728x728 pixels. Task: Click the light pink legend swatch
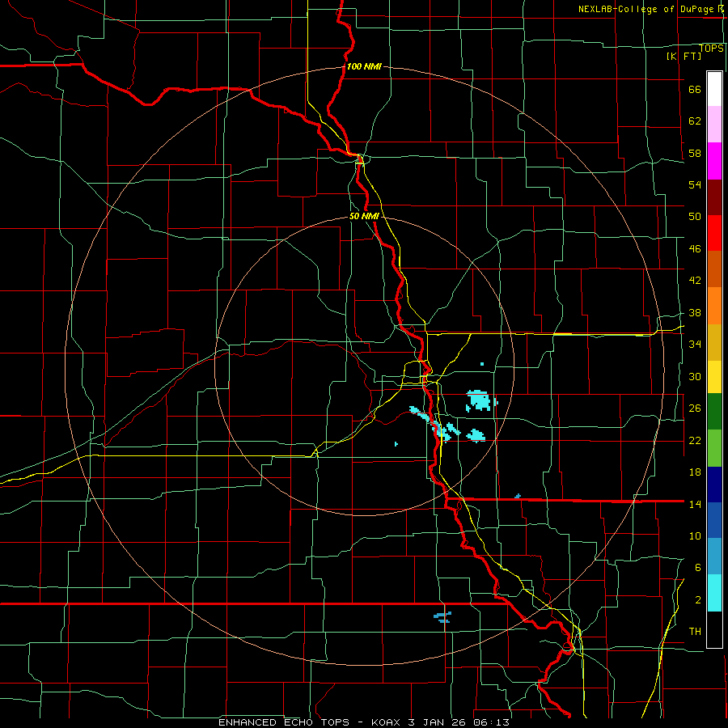coord(714,124)
